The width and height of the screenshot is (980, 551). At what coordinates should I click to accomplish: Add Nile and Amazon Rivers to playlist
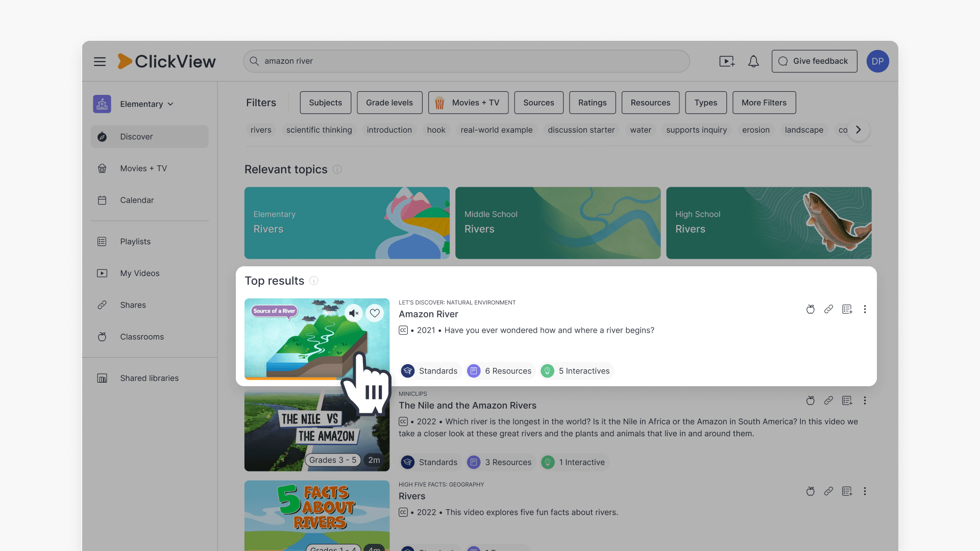(847, 400)
